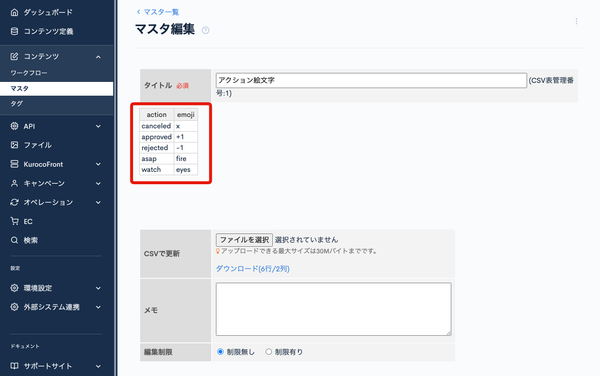600x376 pixels.
Task: Click the 'action' column header
Action: 157,115
